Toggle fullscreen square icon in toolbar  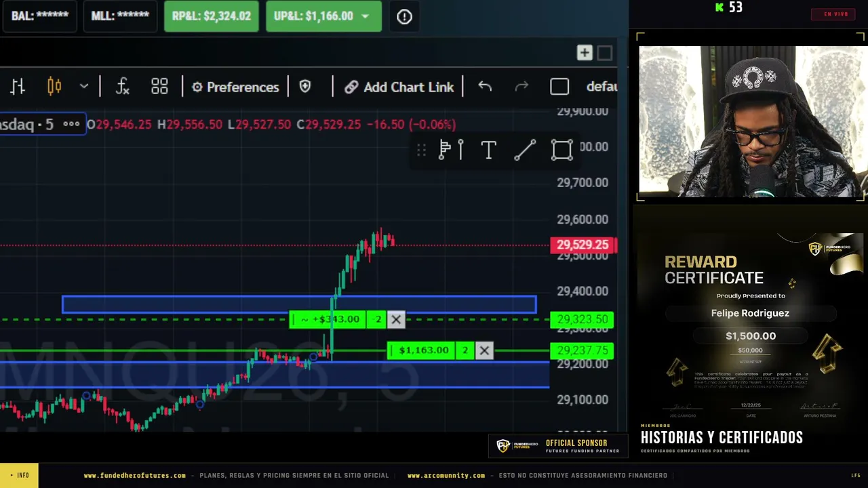(559, 87)
